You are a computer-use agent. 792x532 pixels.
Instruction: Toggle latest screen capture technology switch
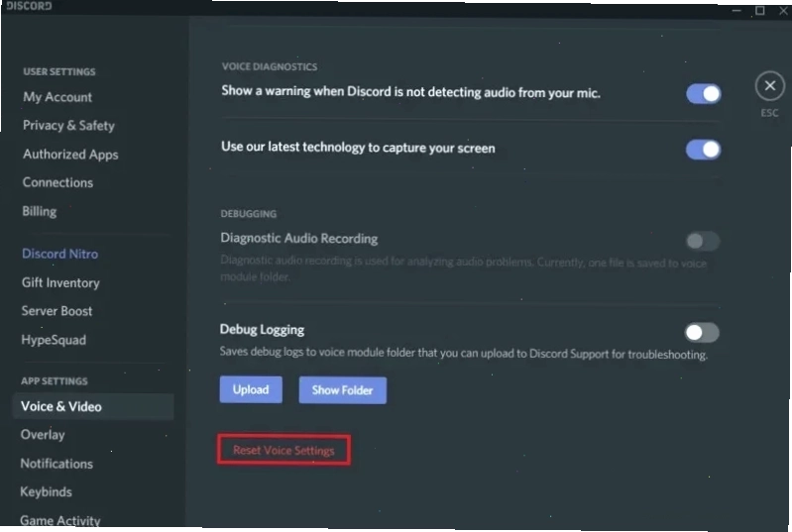click(703, 150)
